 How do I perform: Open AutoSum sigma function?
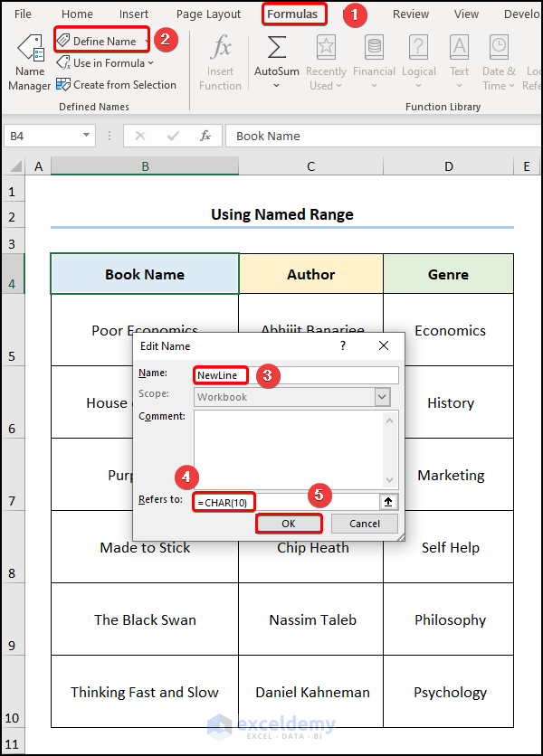click(x=277, y=61)
